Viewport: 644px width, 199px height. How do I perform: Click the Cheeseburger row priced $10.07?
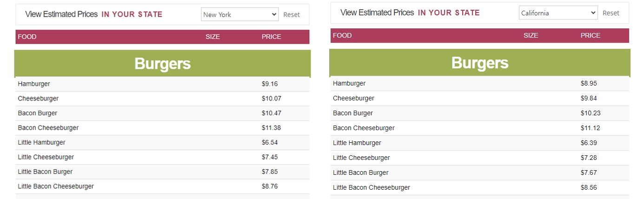point(38,99)
